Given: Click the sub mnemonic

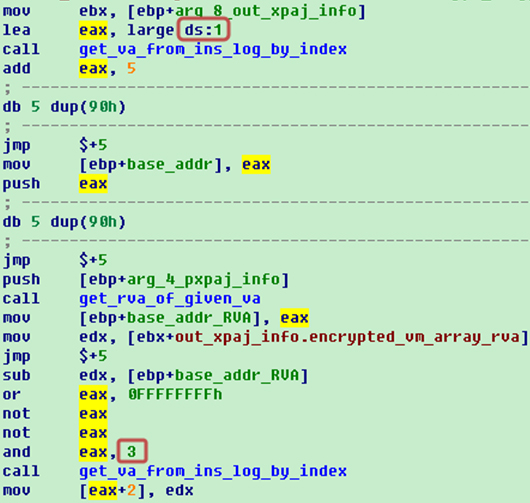Looking at the screenshot, I should [17, 376].
